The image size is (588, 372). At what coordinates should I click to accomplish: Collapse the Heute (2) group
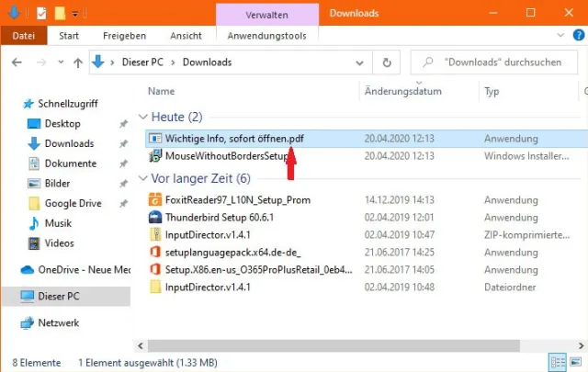coord(142,117)
